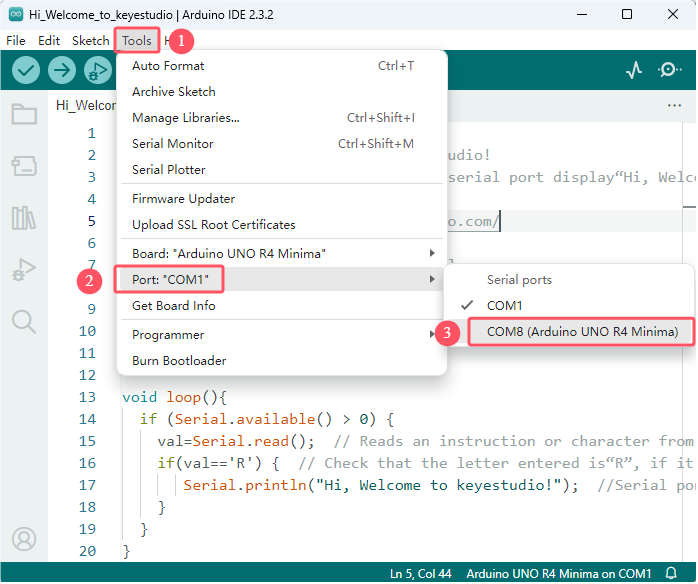The width and height of the screenshot is (698, 584).
Task: Select Serial Monitor menu entry
Action: (282, 144)
